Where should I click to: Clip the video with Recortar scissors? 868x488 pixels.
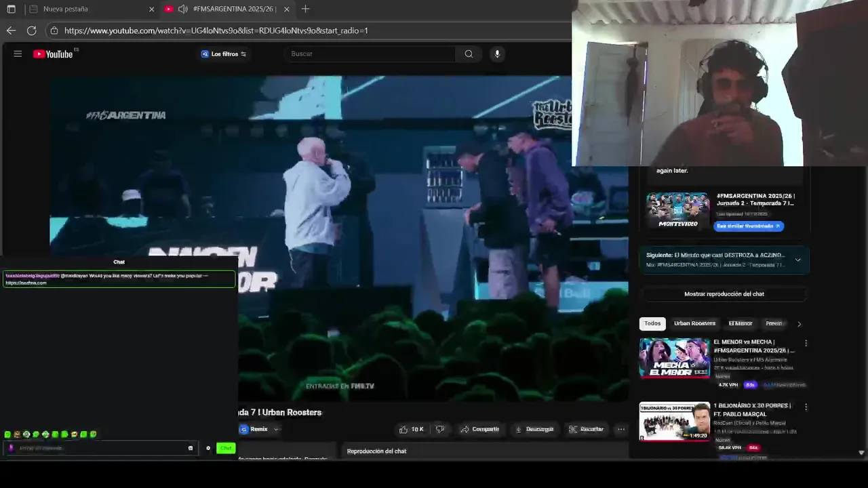click(586, 429)
